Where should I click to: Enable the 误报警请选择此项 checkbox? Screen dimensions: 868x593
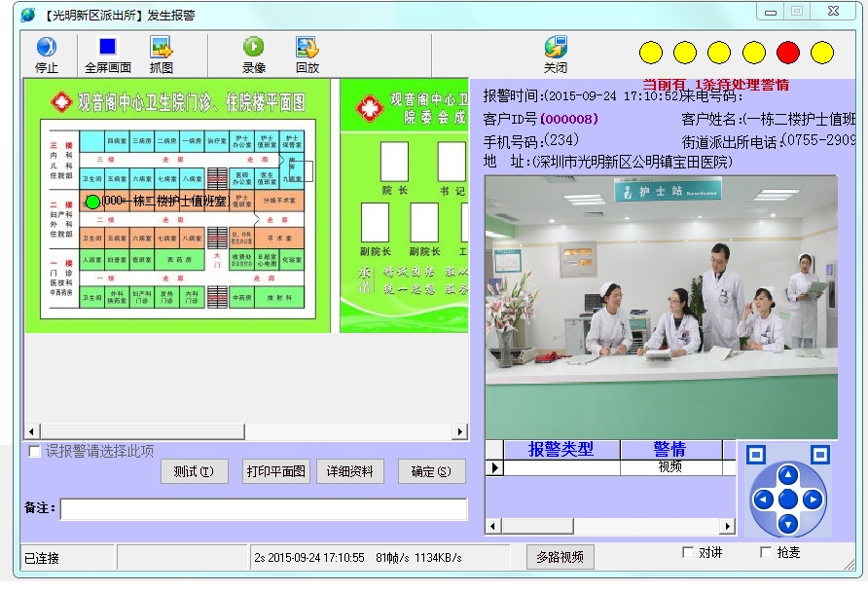point(35,452)
